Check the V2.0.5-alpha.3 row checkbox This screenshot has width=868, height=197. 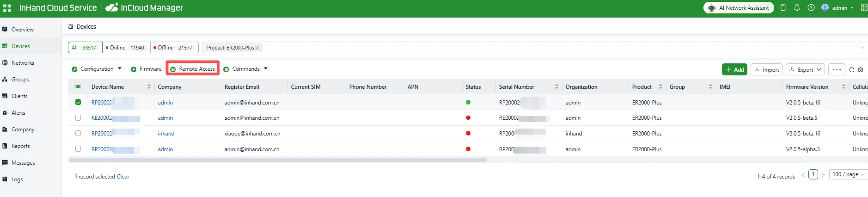(x=78, y=149)
